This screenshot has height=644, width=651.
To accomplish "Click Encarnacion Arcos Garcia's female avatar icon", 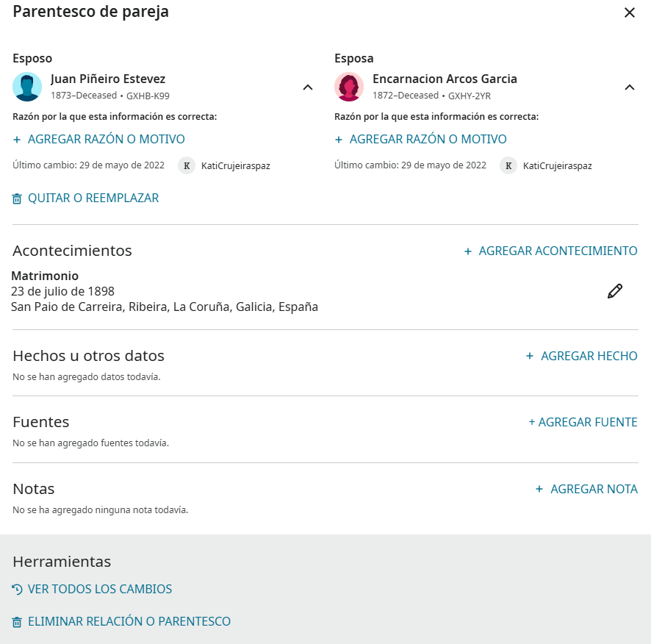I will (349, 87).
